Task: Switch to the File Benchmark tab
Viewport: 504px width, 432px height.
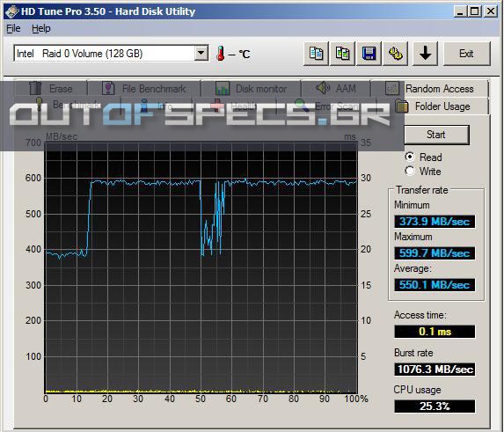Action: tap(144, 88)
